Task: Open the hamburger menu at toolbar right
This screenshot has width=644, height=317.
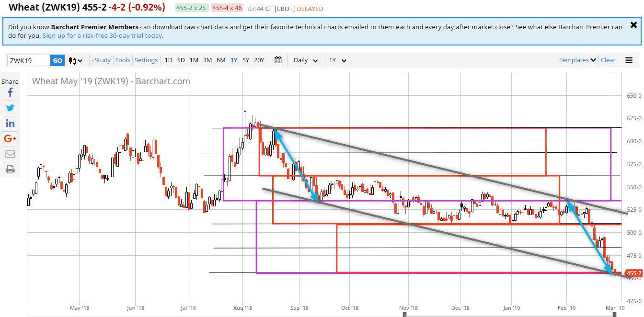Action: point(629,60)
